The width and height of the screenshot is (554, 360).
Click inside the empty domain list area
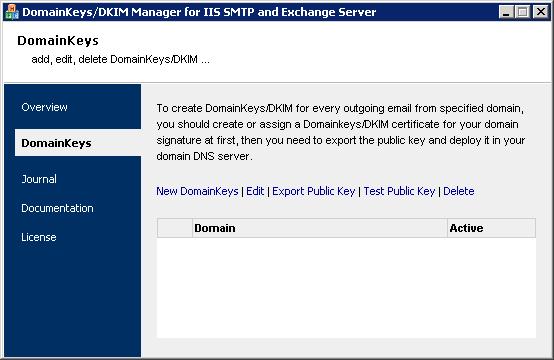point(346,288)
